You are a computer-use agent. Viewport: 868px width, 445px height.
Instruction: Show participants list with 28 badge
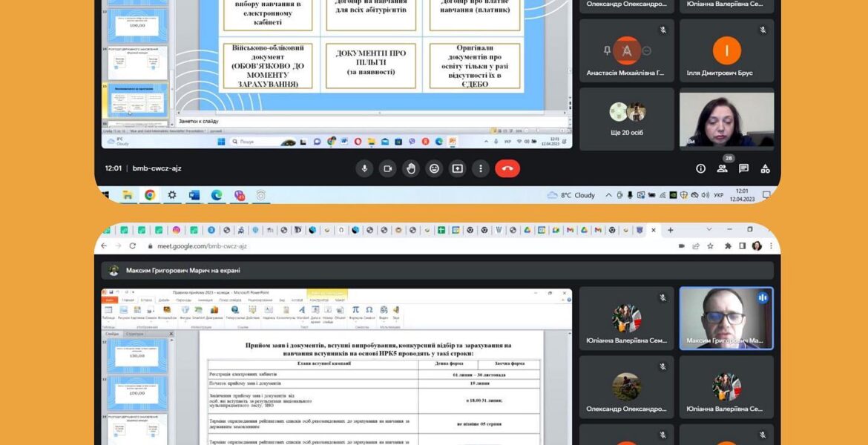pyautogui.click(x=723, y=168)
